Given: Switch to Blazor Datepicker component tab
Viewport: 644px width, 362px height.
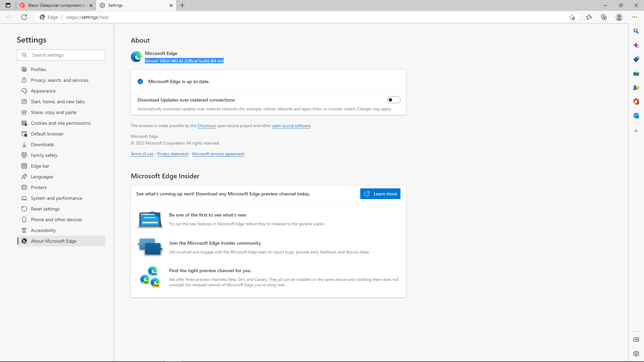Looking at the screenshot, I should pos(56,5).
